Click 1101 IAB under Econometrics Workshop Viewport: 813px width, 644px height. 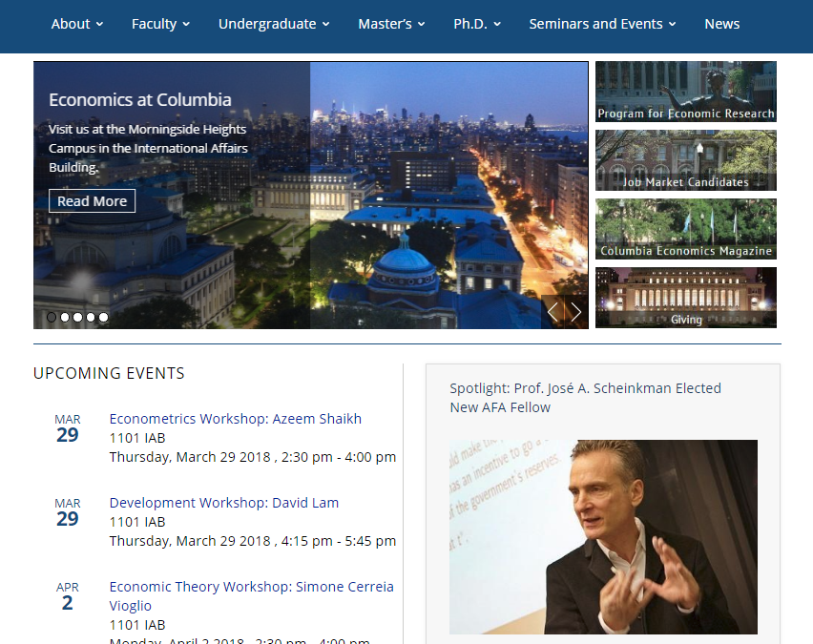click(x=137, y=438)
